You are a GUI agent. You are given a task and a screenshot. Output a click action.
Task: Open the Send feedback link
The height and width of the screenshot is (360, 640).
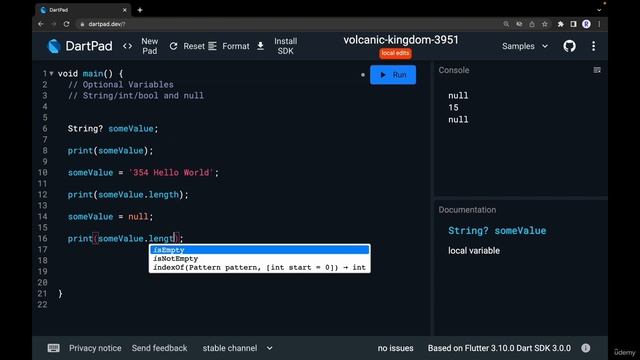point(159,348)
